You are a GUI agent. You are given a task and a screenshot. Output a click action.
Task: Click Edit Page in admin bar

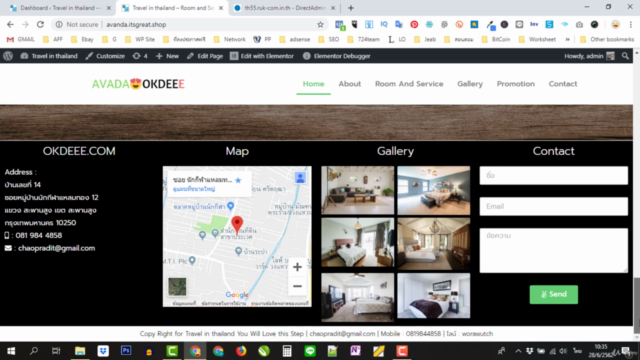205,56
